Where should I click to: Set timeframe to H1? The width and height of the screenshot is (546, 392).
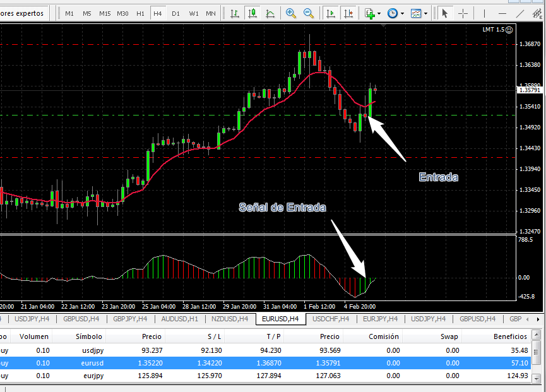pyautogui.click(x=140, y=14)
